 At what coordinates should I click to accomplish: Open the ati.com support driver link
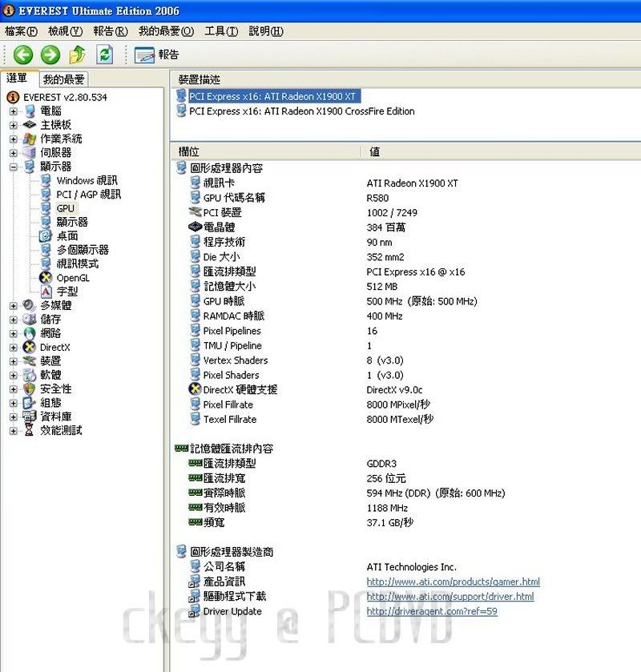pyautogui.click(x=450, y=597)
